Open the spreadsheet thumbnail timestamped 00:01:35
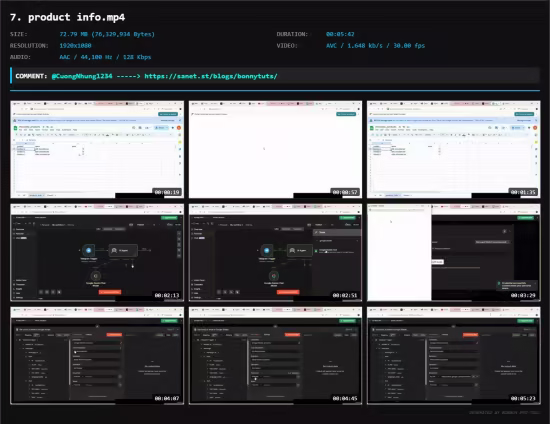The image size is (550, 424). [x=454, y=149]
